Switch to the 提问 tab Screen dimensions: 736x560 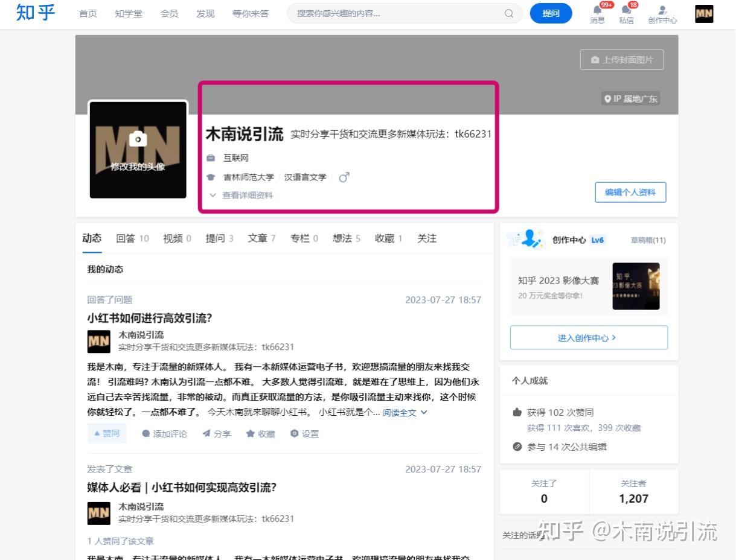click(220, 239)
